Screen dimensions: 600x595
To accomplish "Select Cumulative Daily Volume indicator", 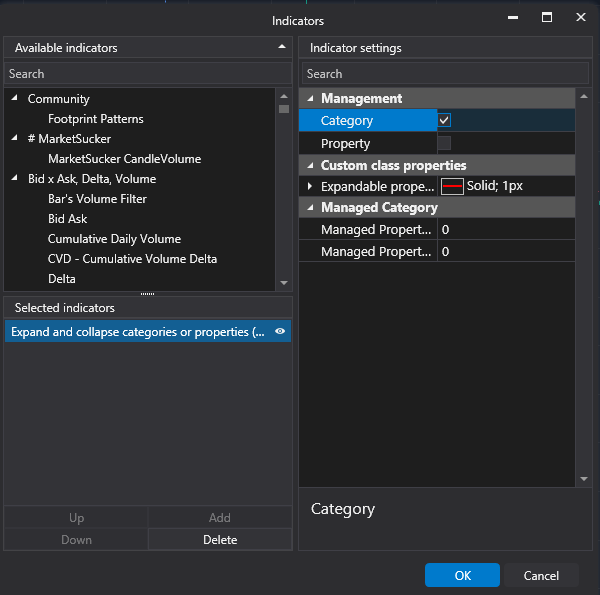I will (114, 238).
